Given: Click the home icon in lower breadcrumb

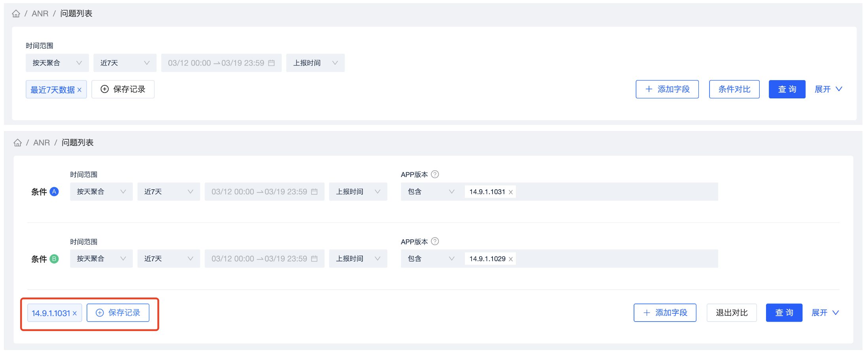Looking at the screenshot, I should [18, 143].
